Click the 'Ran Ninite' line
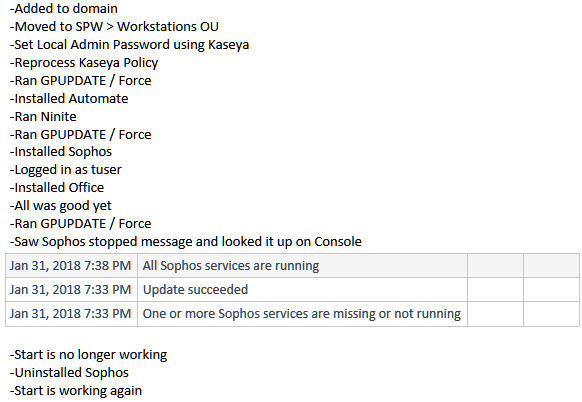This screenshot has width=582, height=402. coord(43,117)
